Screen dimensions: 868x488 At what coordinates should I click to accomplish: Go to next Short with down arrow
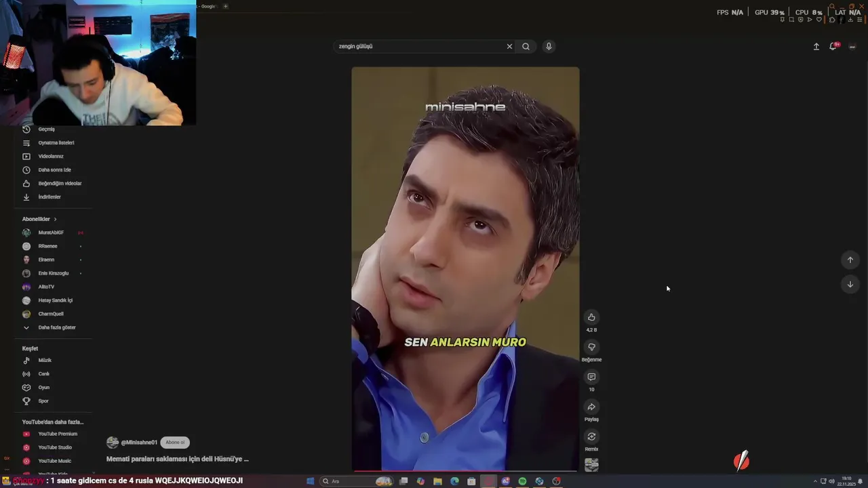point(850,284)
